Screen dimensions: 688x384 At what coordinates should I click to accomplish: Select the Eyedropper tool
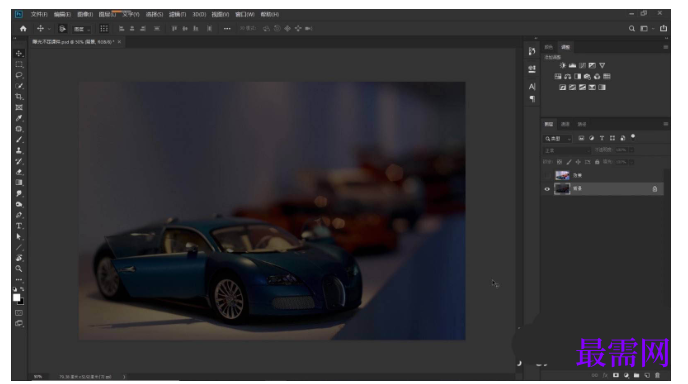(x=19, y=118)
